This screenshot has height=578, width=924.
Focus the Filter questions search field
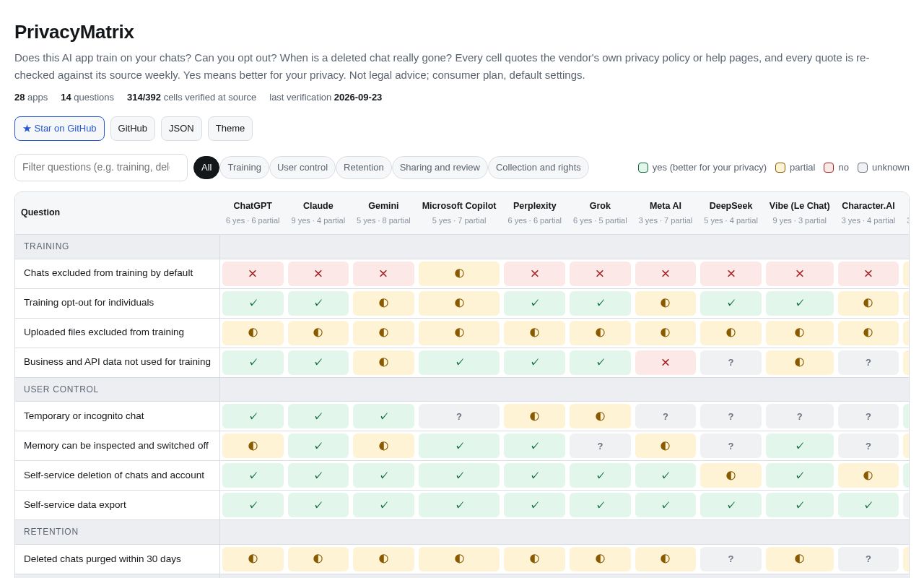tap(101, 168)
